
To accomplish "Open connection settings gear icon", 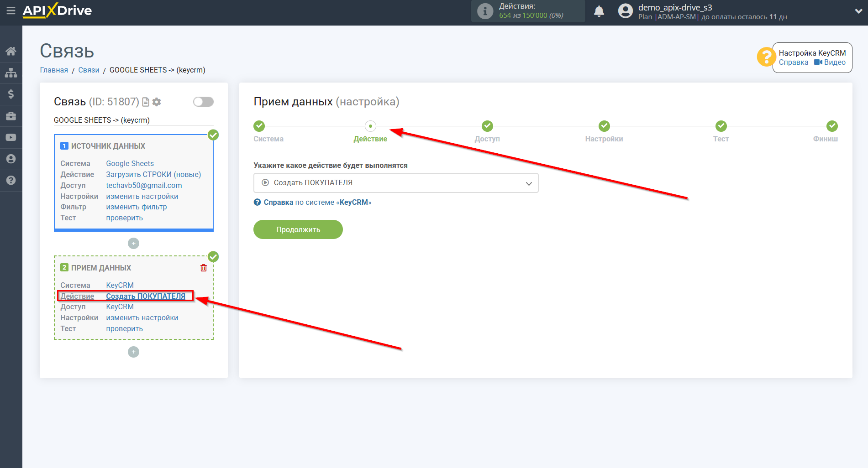I will pos(157,102).
